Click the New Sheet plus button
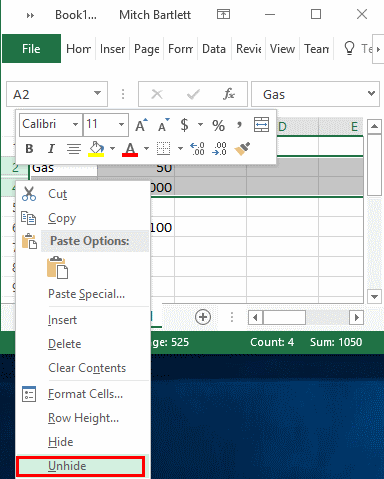Image resolution: width=384 pixels, height=479 pixels. point(203,317)
